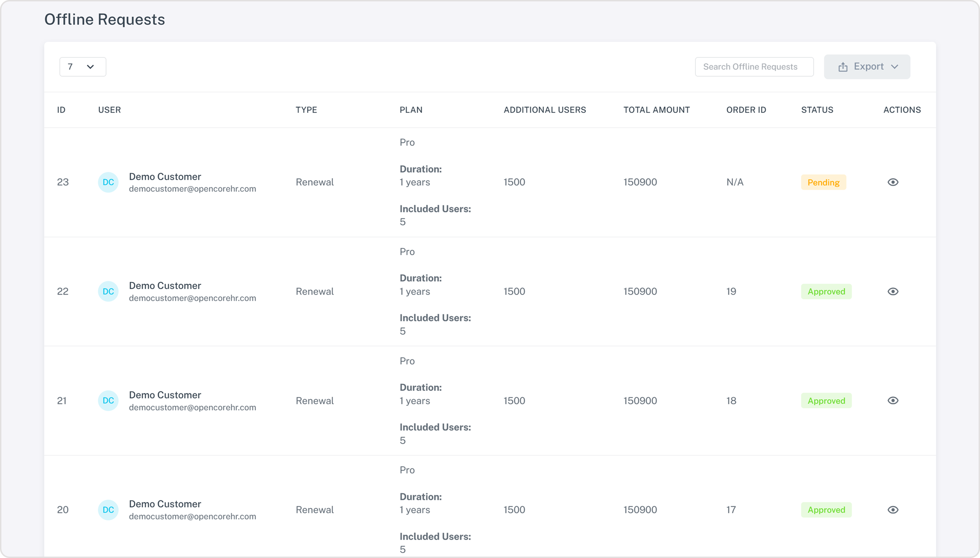Click ID cell 20

[63, 510]
